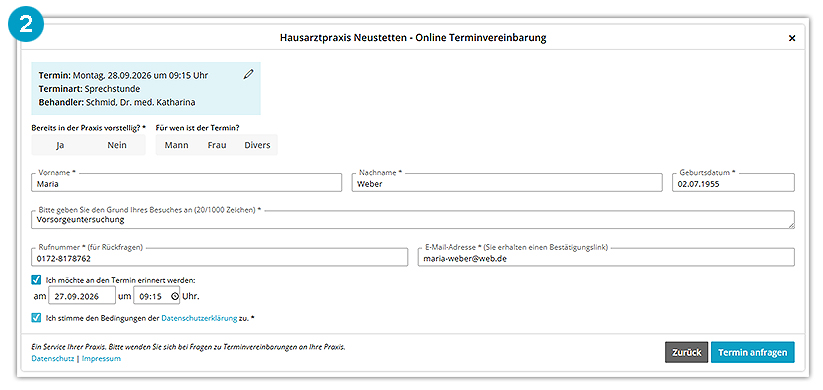823x390 pixels.
Task: Close the Terminvereinbarung dialog
Action: pos(792,38)
